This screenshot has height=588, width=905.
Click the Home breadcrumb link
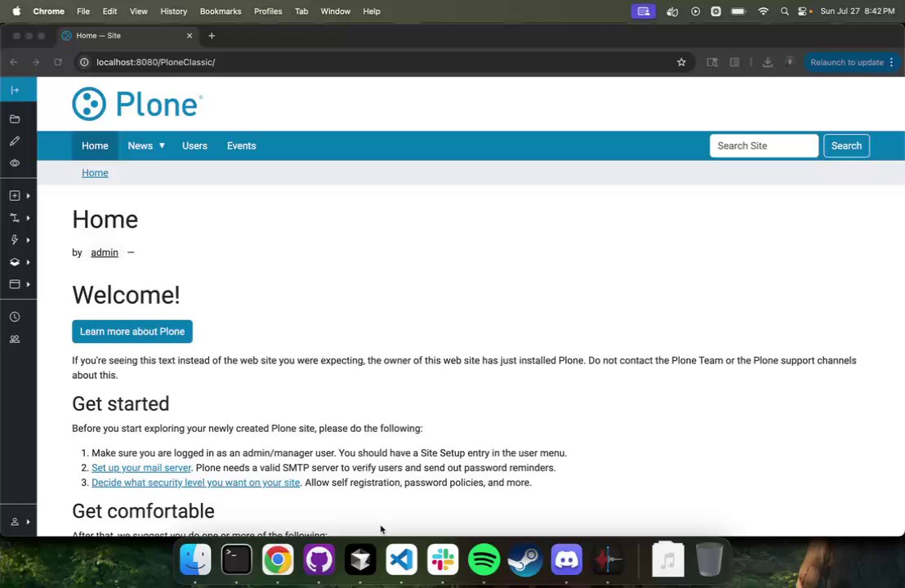(x=95, y=173)
